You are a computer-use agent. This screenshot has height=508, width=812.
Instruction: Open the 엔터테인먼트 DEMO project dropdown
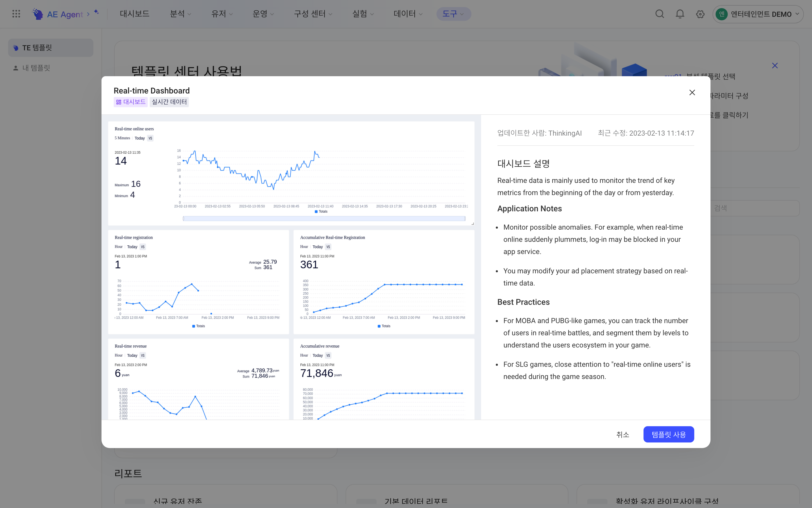pyautogui.click(x=758, y=14)
